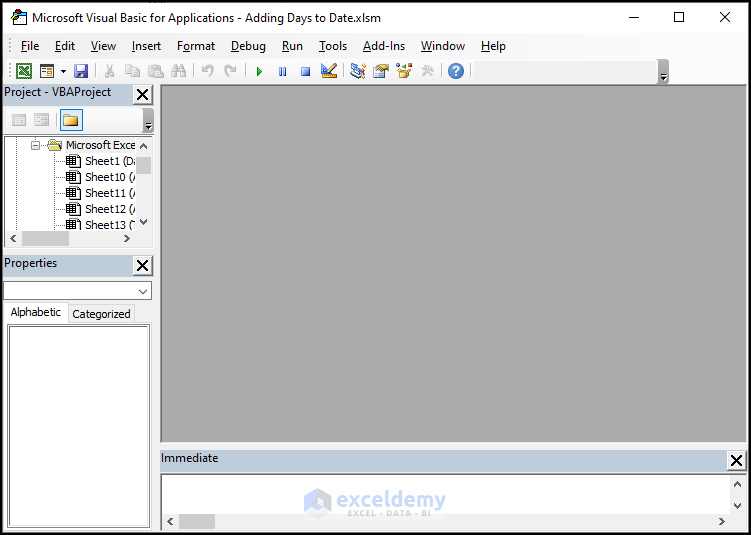Open the Object Browser icon
Image resolution: width=751 pixels, height=535 pixels.
[404, 71]
